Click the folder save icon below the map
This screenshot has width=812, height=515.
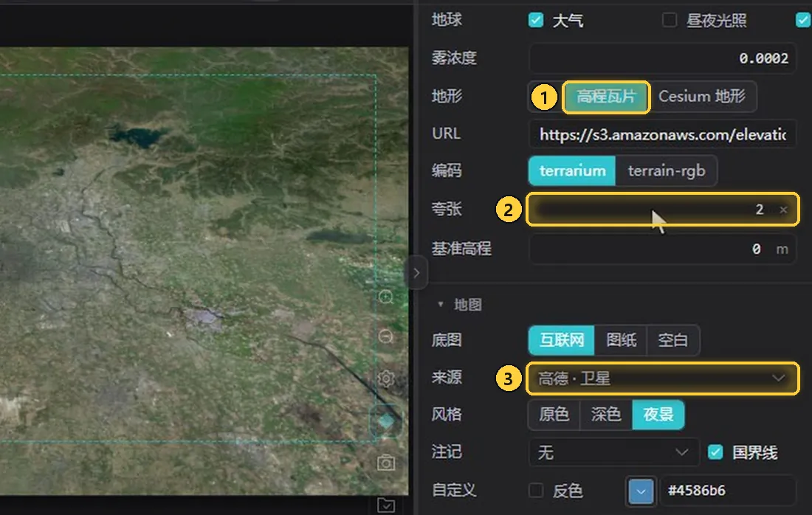(x=386, y=505)
